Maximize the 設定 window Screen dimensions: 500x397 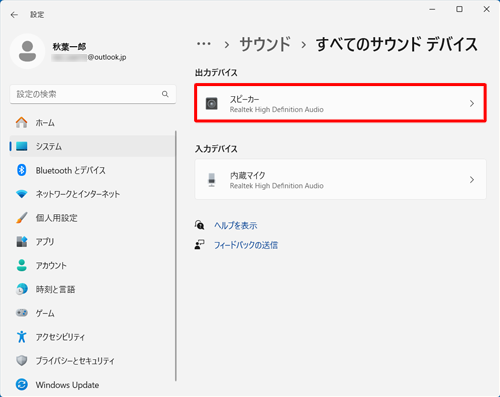coord(459,9)
